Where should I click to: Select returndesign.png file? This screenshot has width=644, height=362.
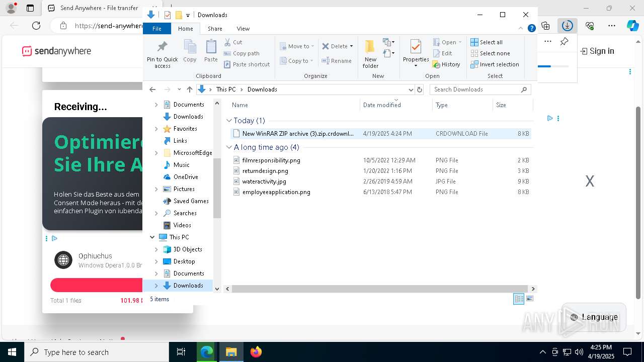click(265, 171)
